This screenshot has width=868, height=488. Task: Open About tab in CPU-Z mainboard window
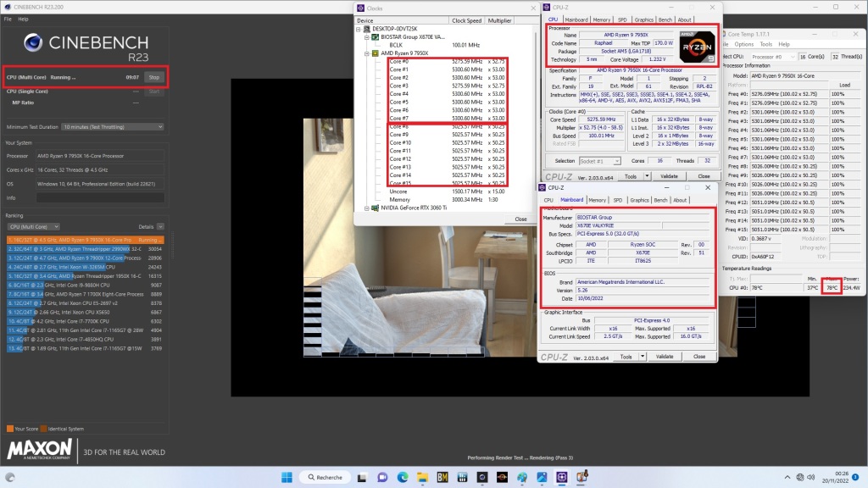click(x=680, y=200)
